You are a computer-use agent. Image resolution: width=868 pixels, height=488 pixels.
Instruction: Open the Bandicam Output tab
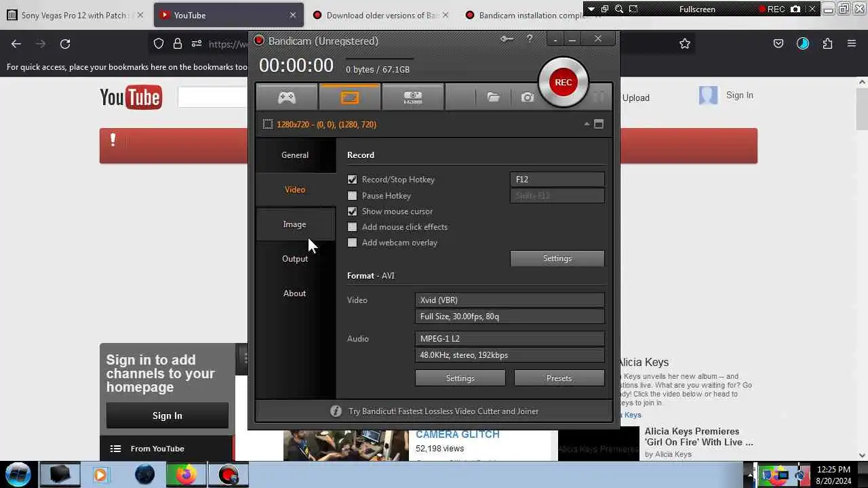295,258
